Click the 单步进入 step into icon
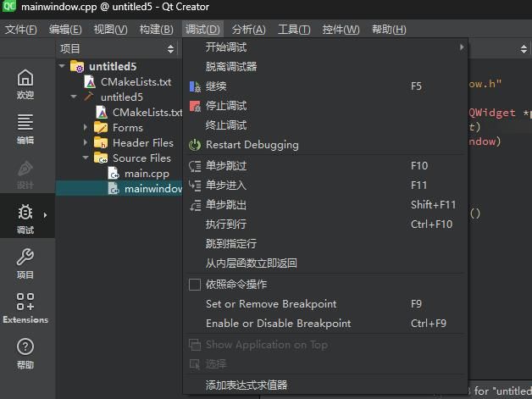Image resolution: width=532 pixels, height=399 pixels. [x=195, y=186]
